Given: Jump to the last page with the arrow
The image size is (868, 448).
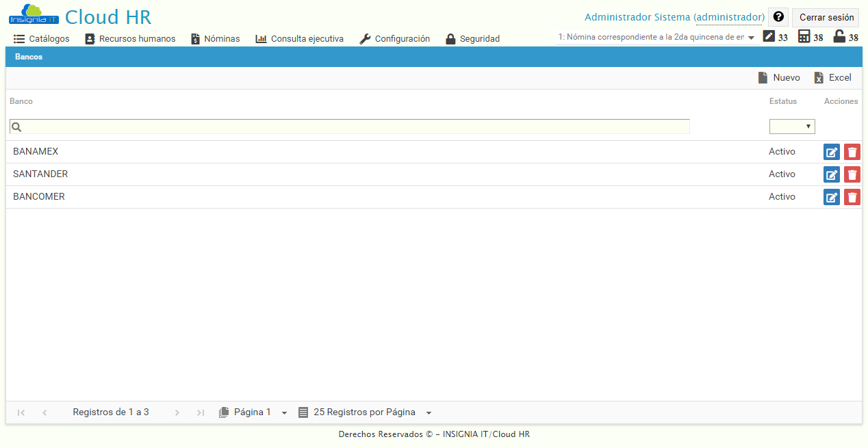Looking at the screenshot, I should 200,412.
